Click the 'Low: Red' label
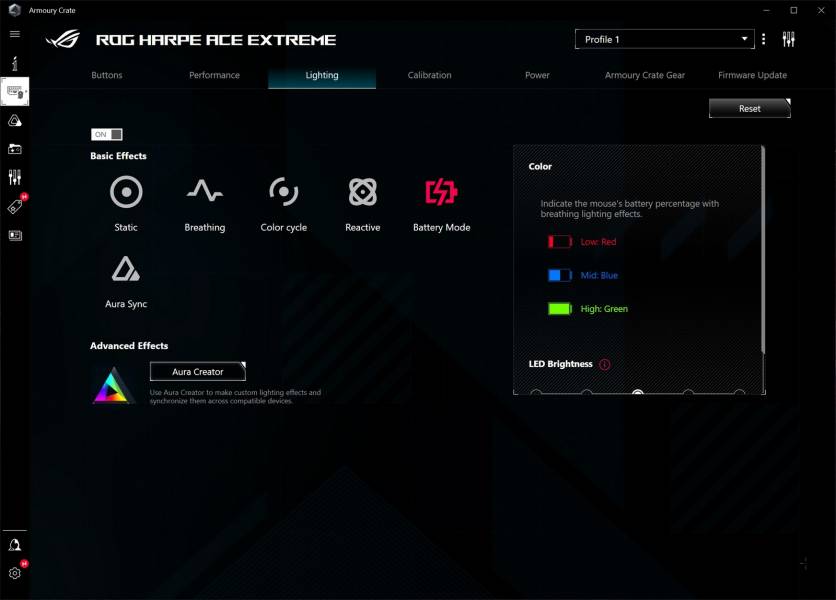Screen dimensions: 836x600 coord(598,242)
